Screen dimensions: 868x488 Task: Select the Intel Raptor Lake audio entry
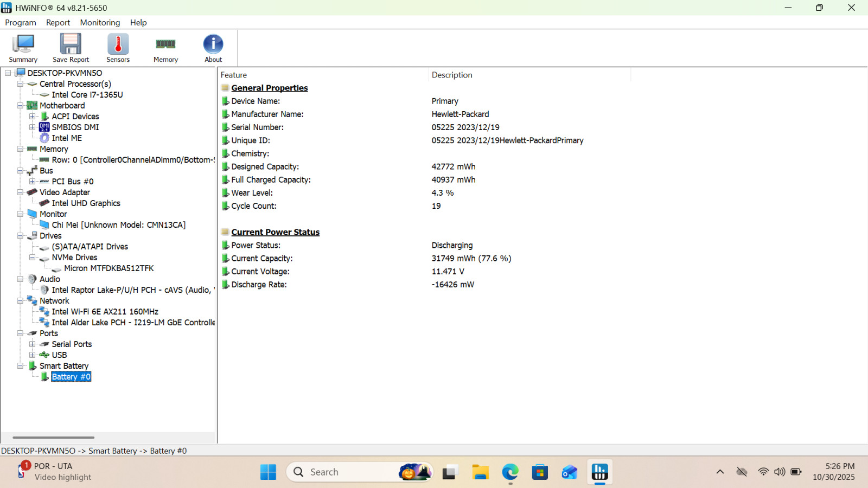(133, 290)
